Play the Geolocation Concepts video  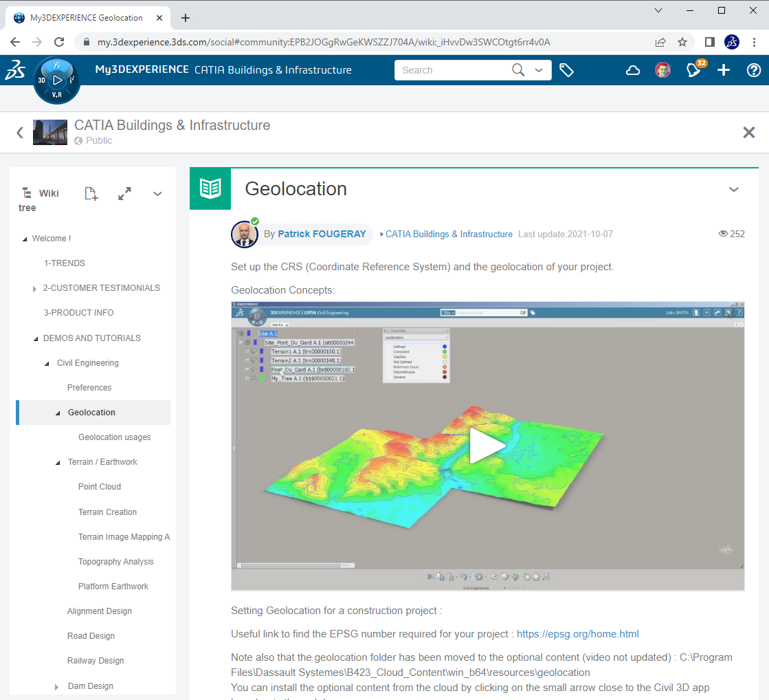tap(487, 446)
